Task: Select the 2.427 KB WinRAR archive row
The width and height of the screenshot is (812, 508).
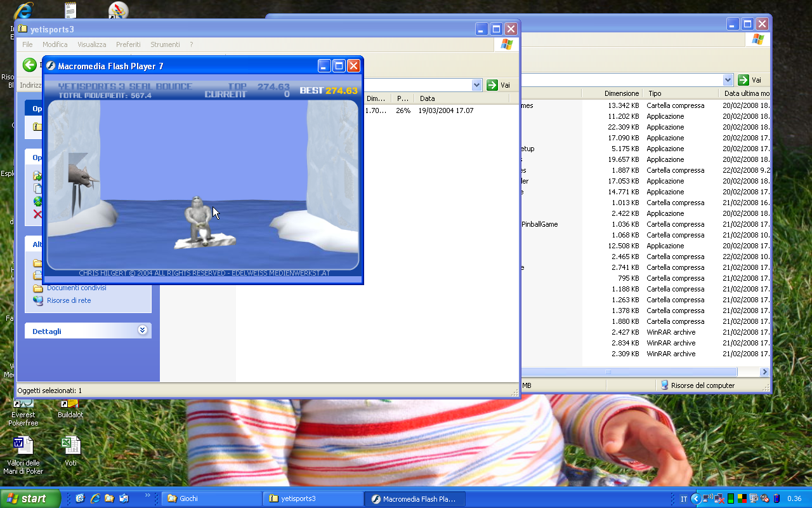Action: [645, 332]
